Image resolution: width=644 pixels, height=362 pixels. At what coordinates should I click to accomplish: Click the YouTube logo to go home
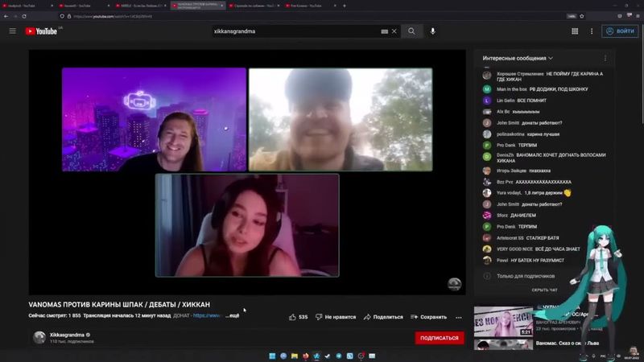click(x=42, y=31)
